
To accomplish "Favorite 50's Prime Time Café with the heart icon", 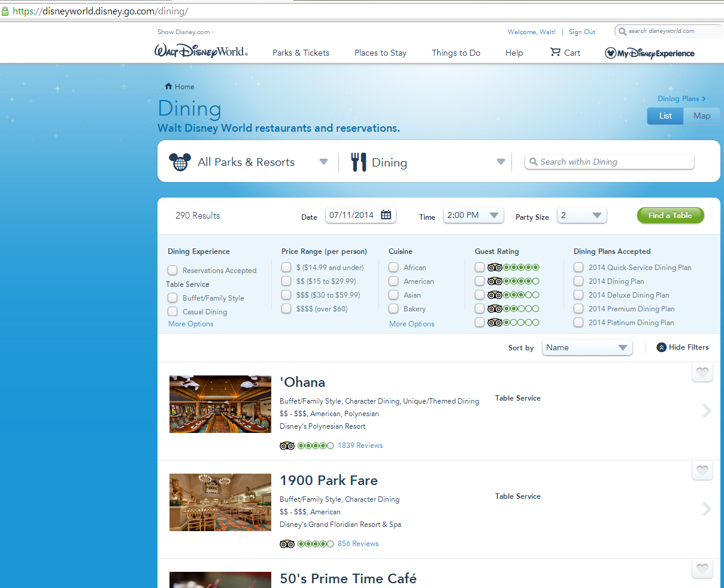I will pos(702,569).
